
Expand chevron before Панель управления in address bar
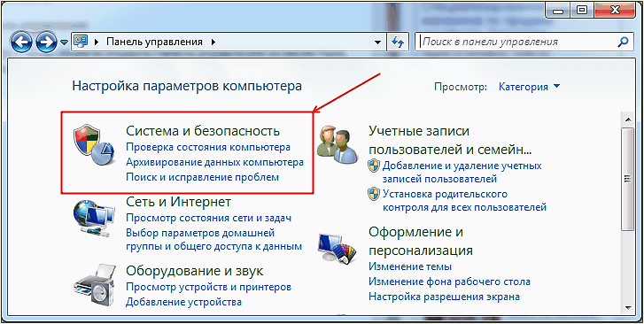click(97, 42)
